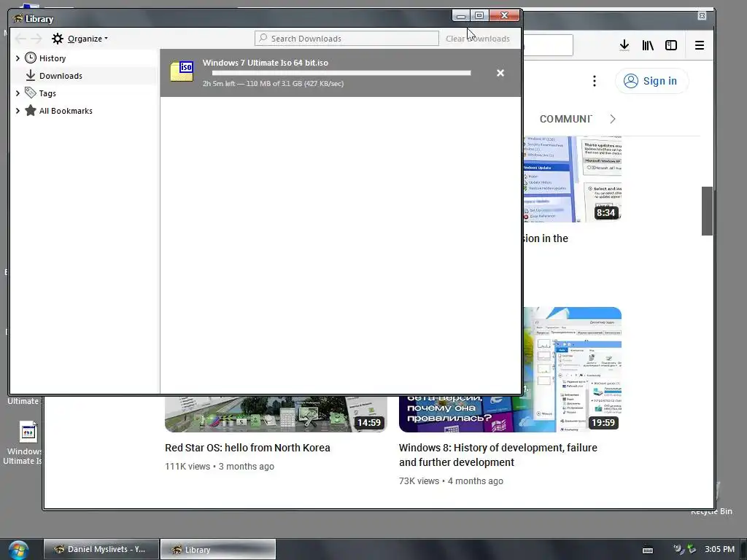Toggle the browser sidebar icon

pyautogui.click(x=671, y=45)
